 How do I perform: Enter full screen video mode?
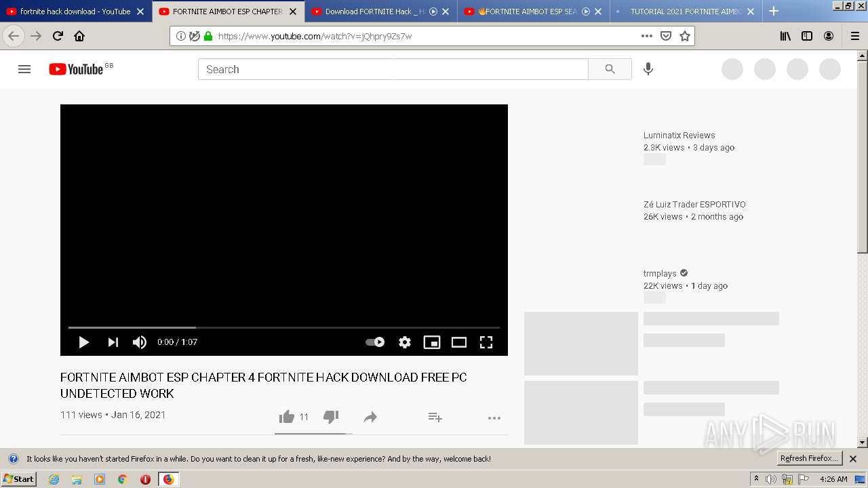[x=486, y=342]
